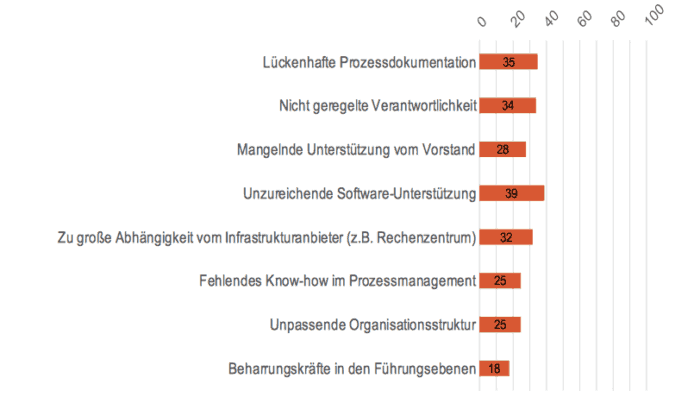Screen dimensions: 700x397
Task: Select the longest bar showing 39
Action: (x=512, y=193)
